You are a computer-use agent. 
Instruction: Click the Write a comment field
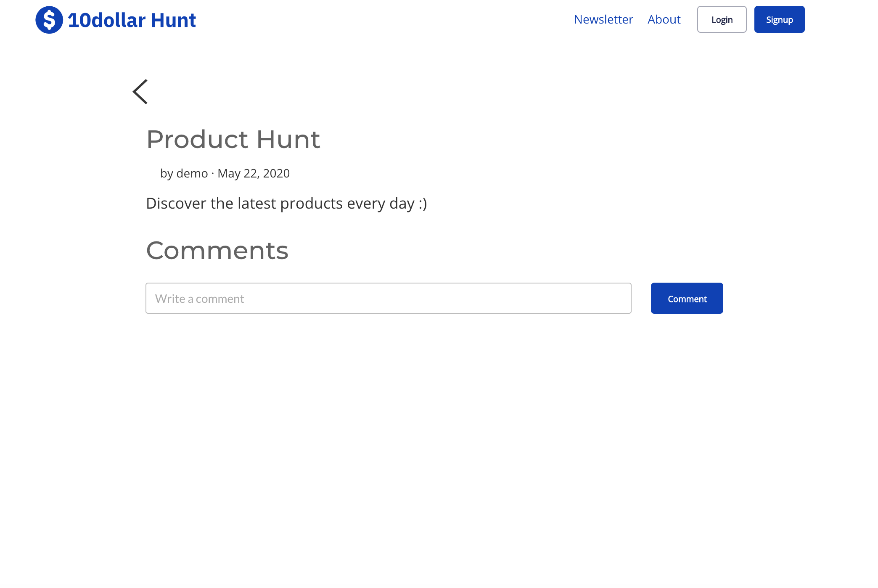tap(387, 298)
